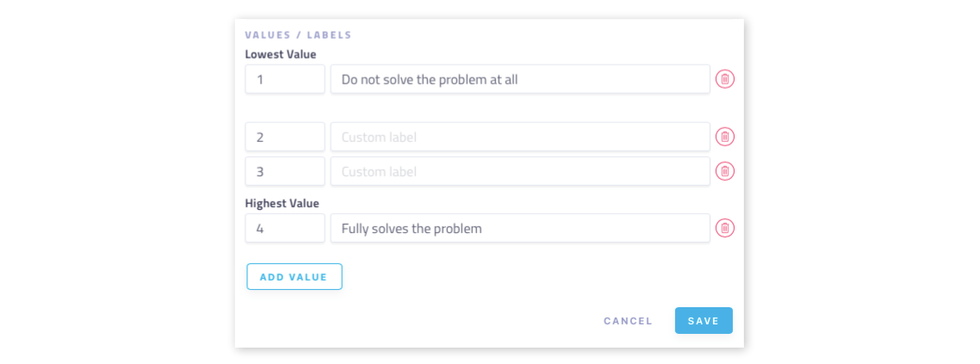980x364 pixels.
Task: Focus the lowest value number field showing 1
Action: 285,79
